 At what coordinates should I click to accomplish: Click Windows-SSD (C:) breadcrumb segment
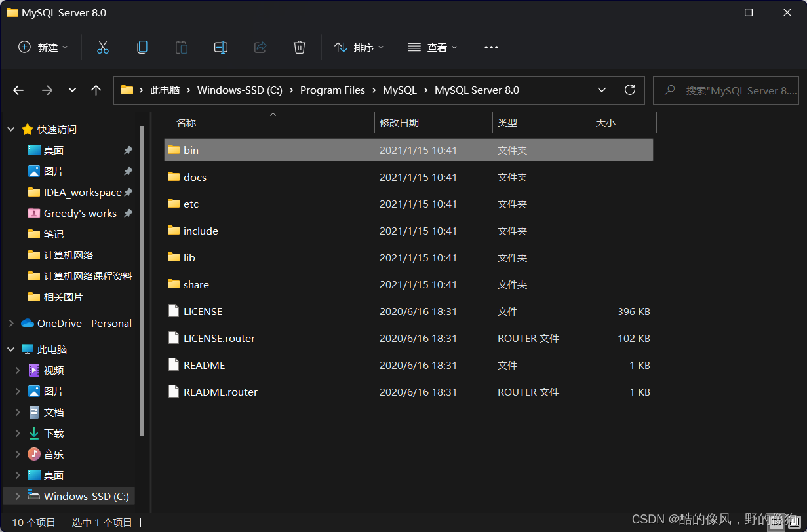coord(240,90)
